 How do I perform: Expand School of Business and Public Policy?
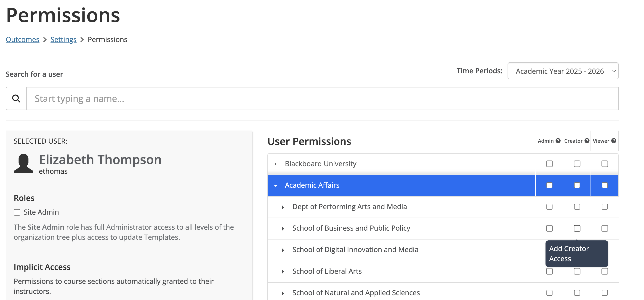[283, 229]
